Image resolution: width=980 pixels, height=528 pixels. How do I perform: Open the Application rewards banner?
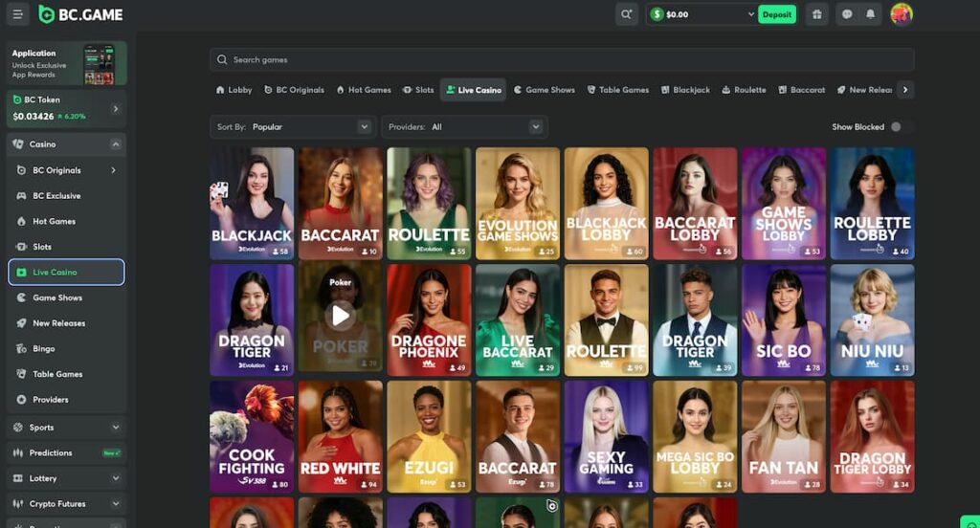66,63
